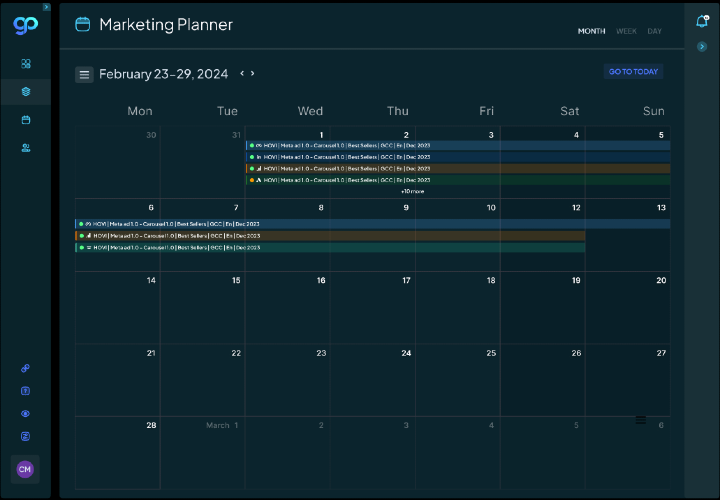Toggle the hamburger menu beside the date range
The width and height of the screenshot is (720, 500).
(85, 74)
